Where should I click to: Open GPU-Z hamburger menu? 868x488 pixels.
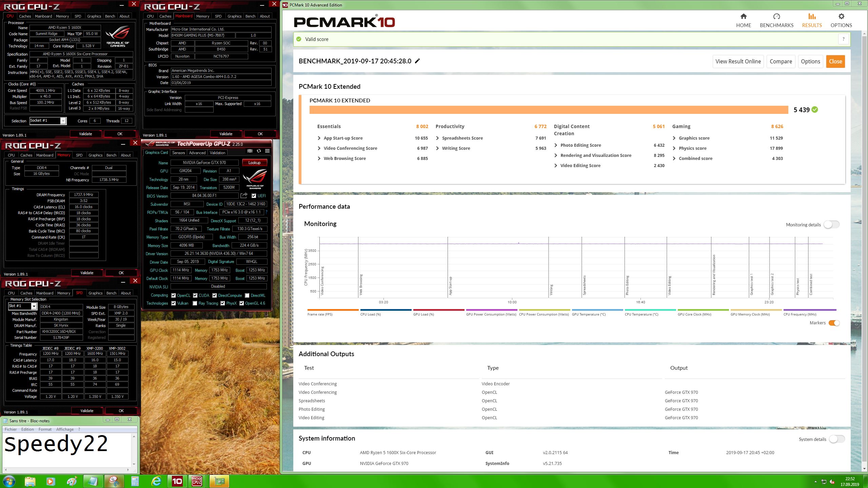point(267,151)
